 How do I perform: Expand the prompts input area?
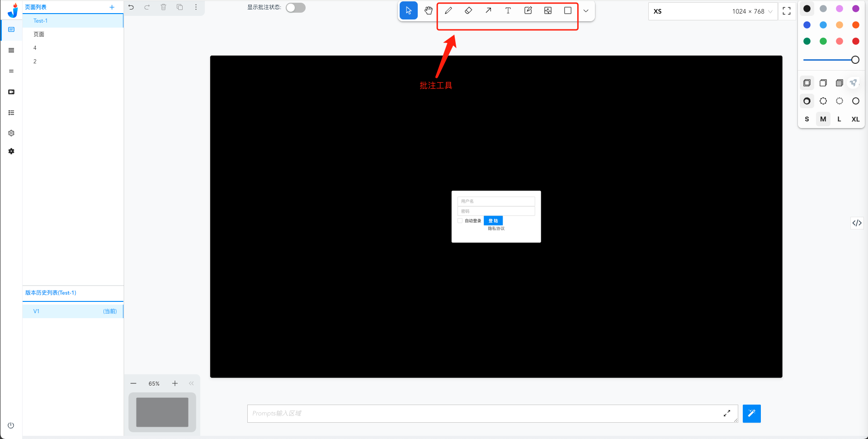[727, 413]
